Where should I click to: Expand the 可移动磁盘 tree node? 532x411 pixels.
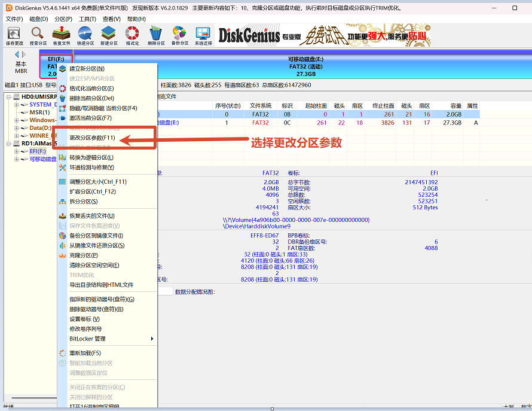pos(16,159)
